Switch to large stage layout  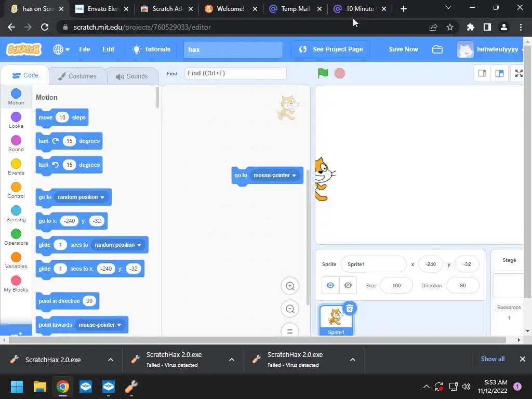click(499, 73)
